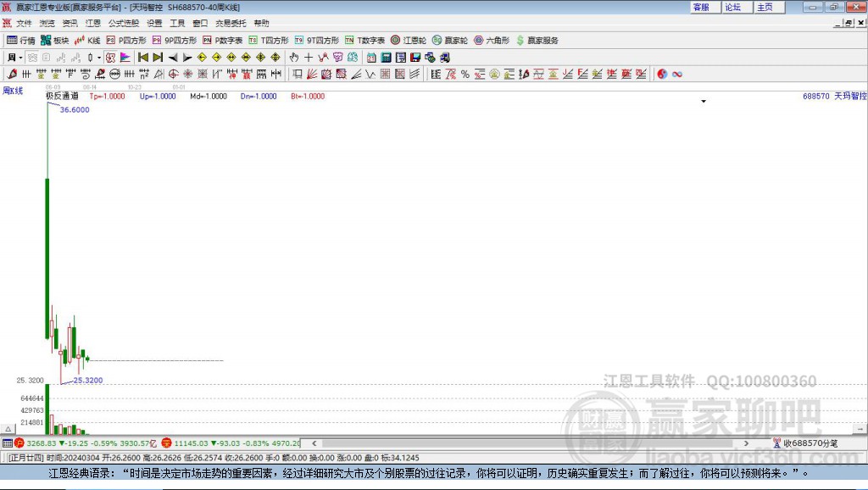Click the small up-triangle beside volume panel

[x=8, y=429]
